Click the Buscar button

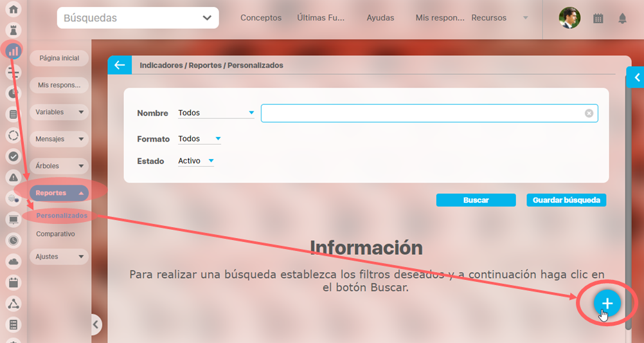[x=476, y=200]
